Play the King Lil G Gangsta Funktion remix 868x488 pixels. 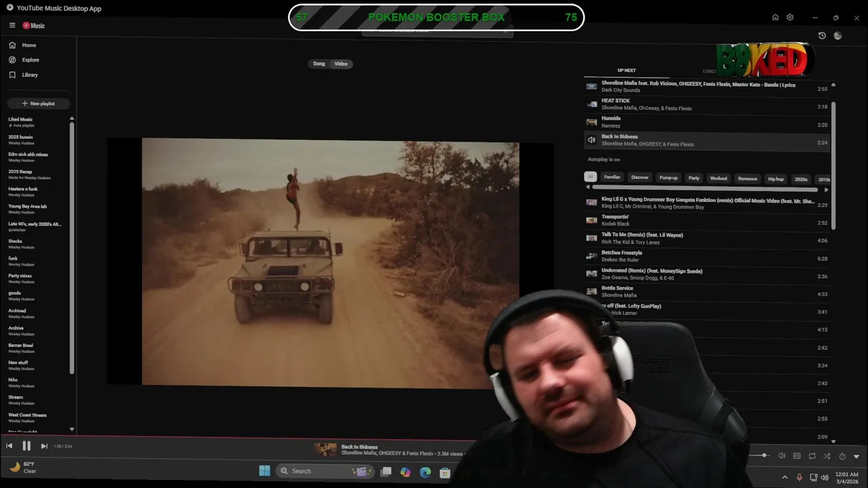(x=706, y=203)
